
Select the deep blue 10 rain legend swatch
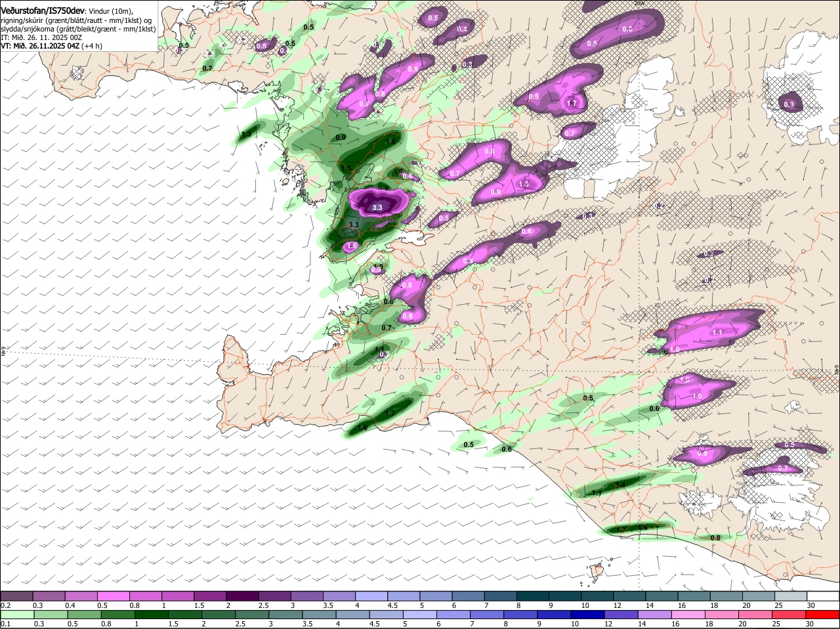[x=588, y=615]
